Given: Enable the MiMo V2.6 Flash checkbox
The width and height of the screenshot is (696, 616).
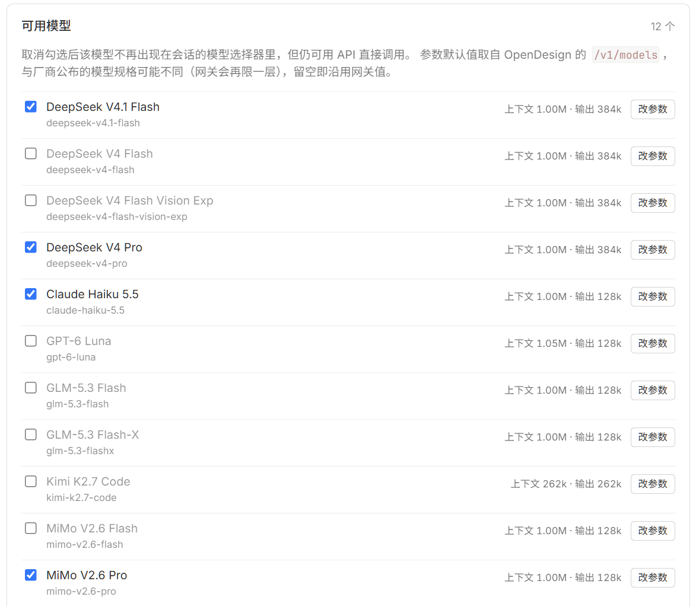Looking at the screenshot, I should click(x=31, y=528).
